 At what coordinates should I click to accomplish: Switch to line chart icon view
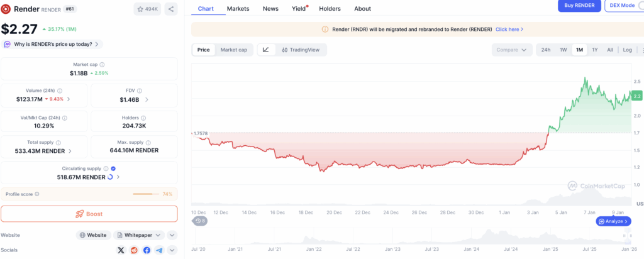pyautogui.click(x=266, y=50)
